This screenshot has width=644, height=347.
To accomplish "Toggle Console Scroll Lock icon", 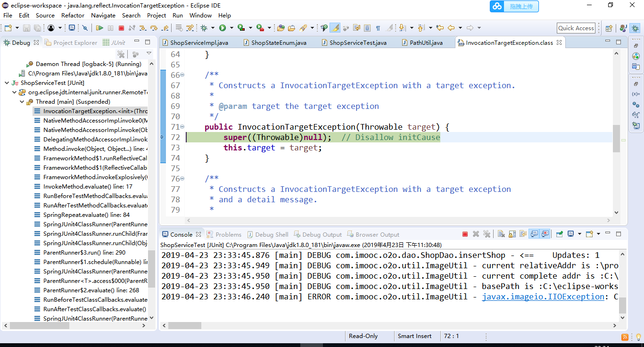I will click(x=512, y=234).
